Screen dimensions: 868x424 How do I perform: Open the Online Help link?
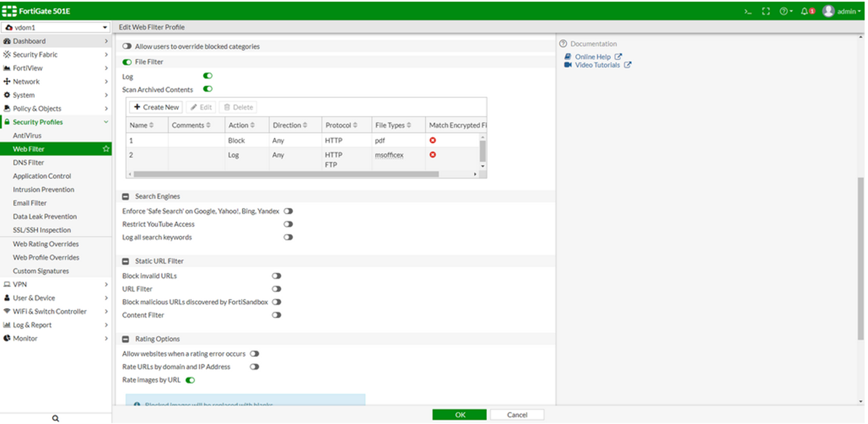(592, 57)
